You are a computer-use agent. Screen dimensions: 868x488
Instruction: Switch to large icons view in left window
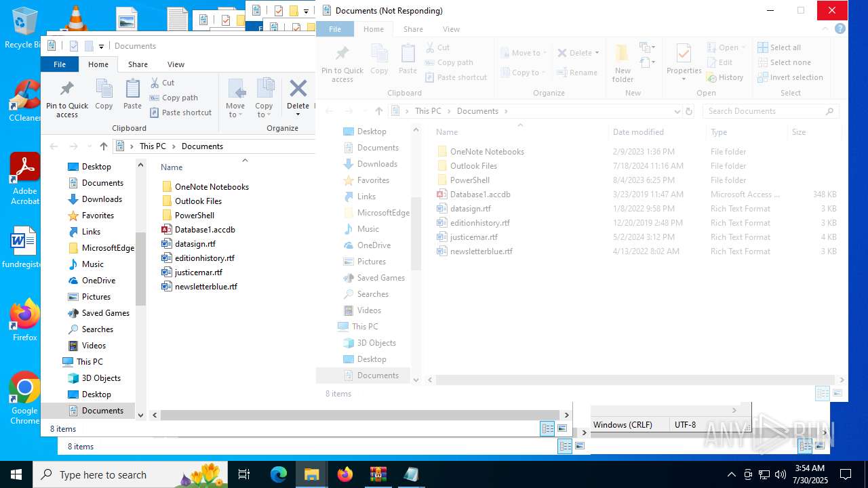click(x=562, y=428)
